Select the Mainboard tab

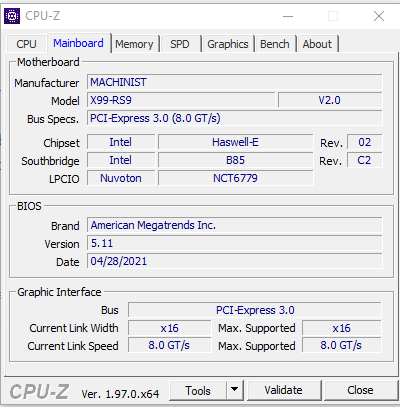(x=78, y=43)
